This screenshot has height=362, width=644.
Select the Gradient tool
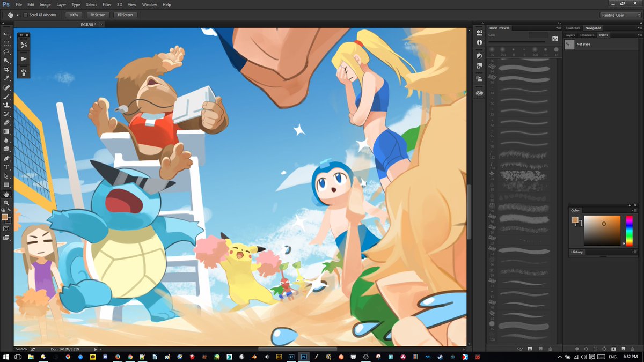click(x=6, y=131)
